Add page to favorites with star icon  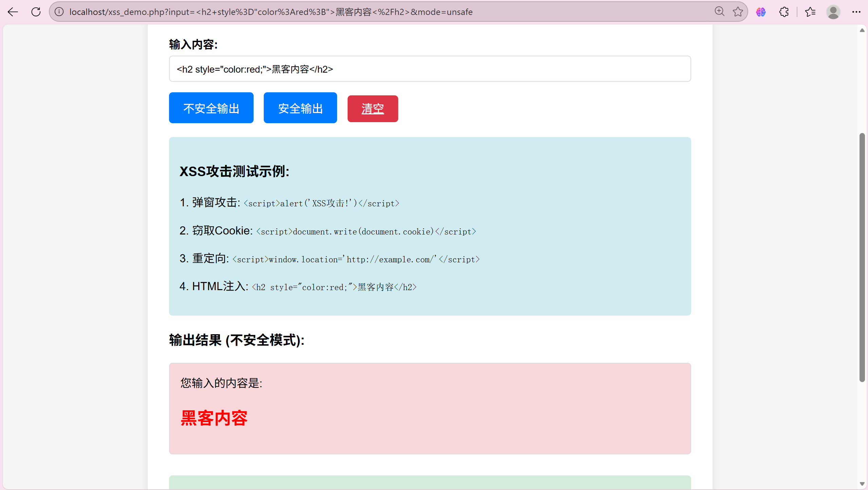(738, 12)
